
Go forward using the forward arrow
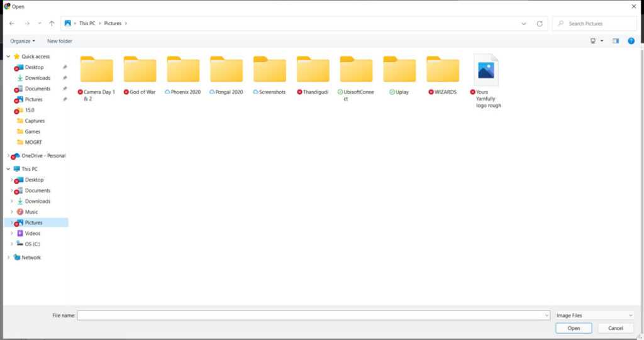tap(27, 23)
